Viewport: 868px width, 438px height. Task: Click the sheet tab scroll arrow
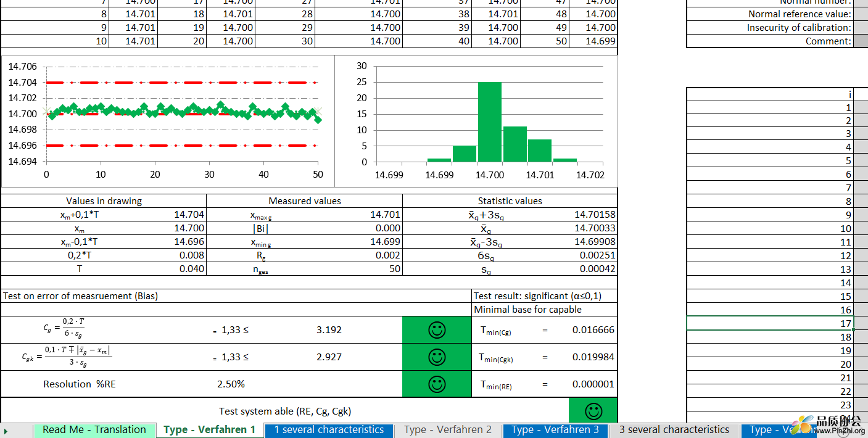6,431
